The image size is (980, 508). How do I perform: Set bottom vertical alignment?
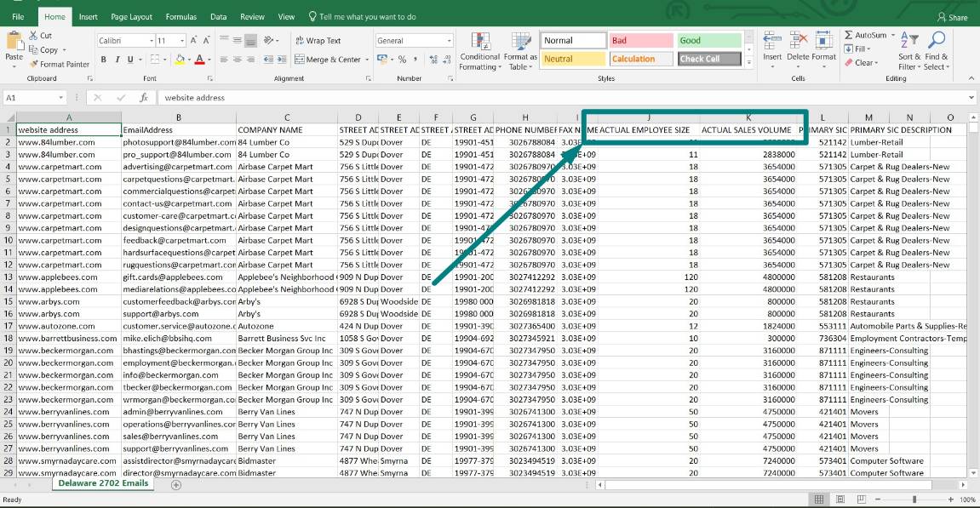click(250, 41)
